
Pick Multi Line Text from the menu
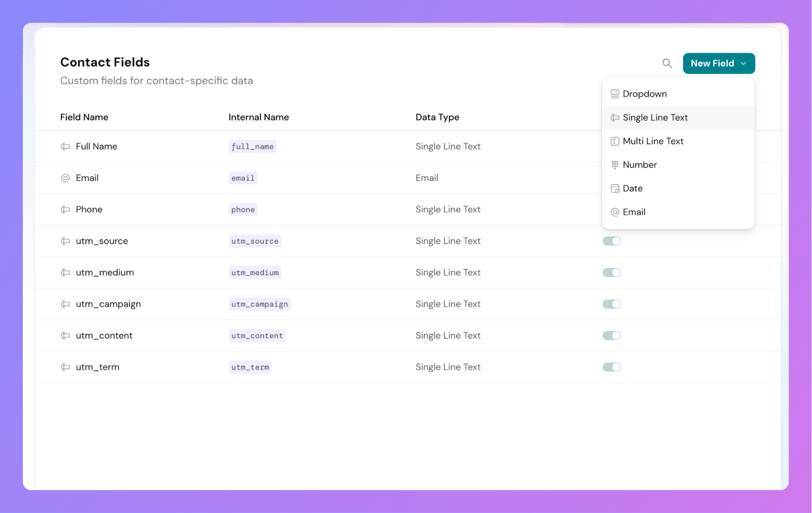point(653,141)
